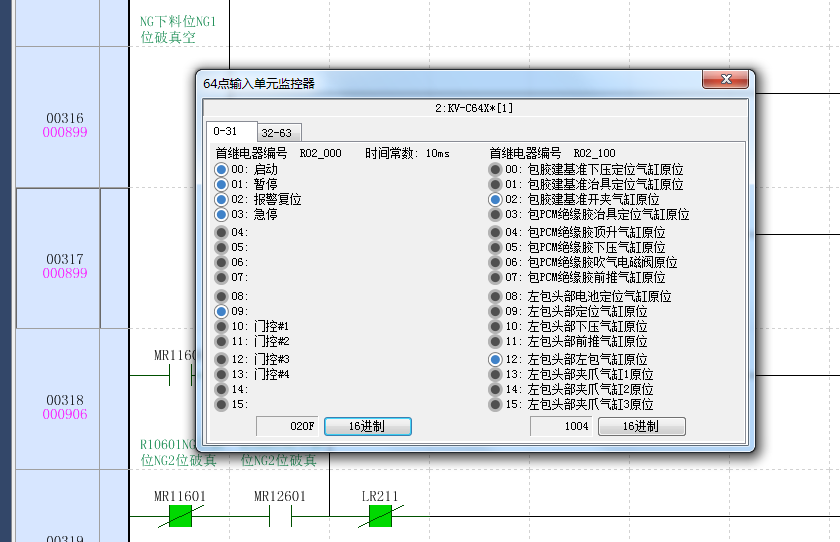Select the MR12601 normally-open contact

click(x=280, y=516)
